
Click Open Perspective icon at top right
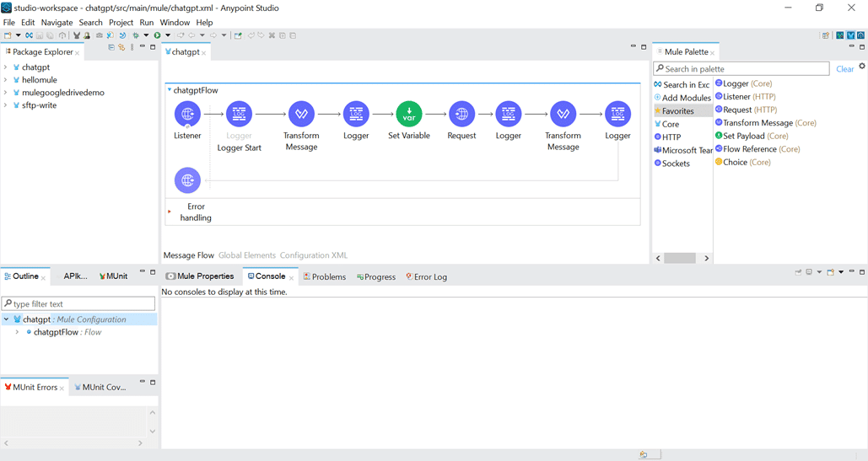pos(825,35)
